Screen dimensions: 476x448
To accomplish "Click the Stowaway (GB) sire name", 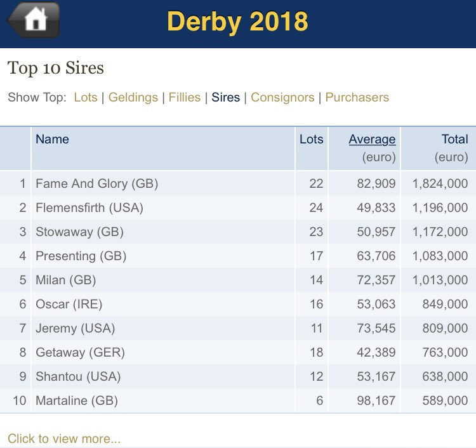I will [x=79, y=232].
